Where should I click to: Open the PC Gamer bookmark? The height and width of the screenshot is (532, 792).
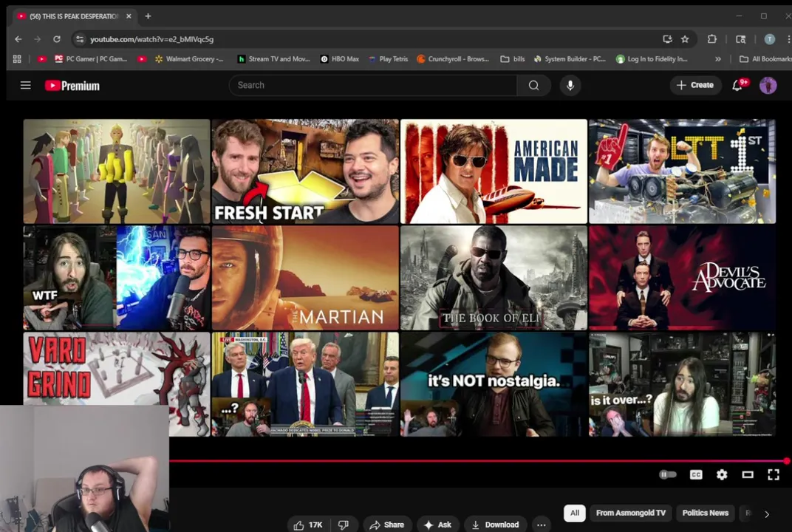[91, 59]
